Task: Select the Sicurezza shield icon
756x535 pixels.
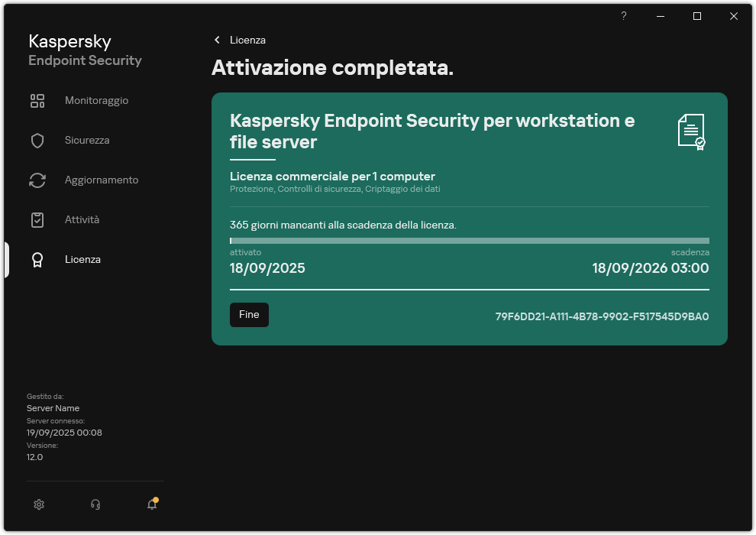Action: click(x=37, y=140)
